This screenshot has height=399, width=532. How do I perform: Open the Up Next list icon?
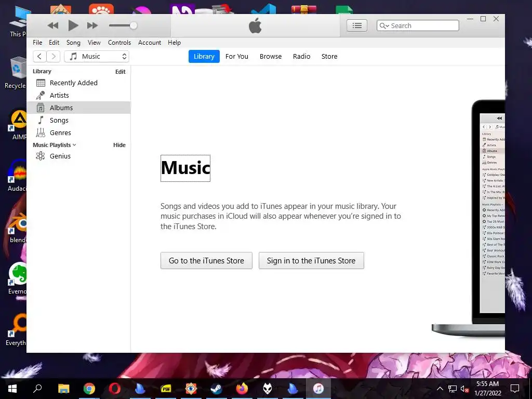click(357, 25)
